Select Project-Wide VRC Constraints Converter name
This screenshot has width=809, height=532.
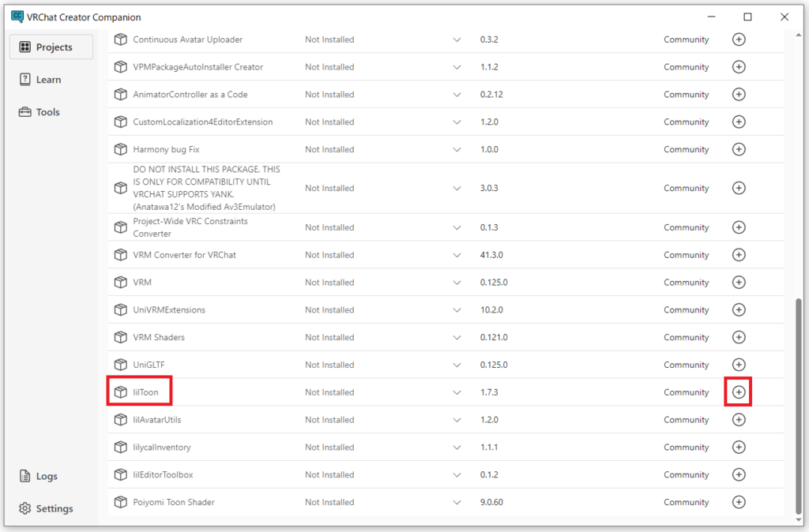click(190, 227)
